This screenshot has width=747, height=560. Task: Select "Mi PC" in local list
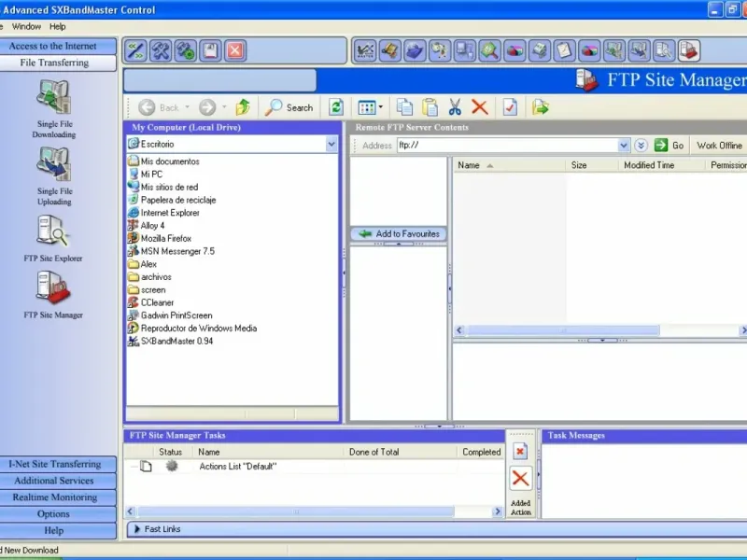pos(146,175)
